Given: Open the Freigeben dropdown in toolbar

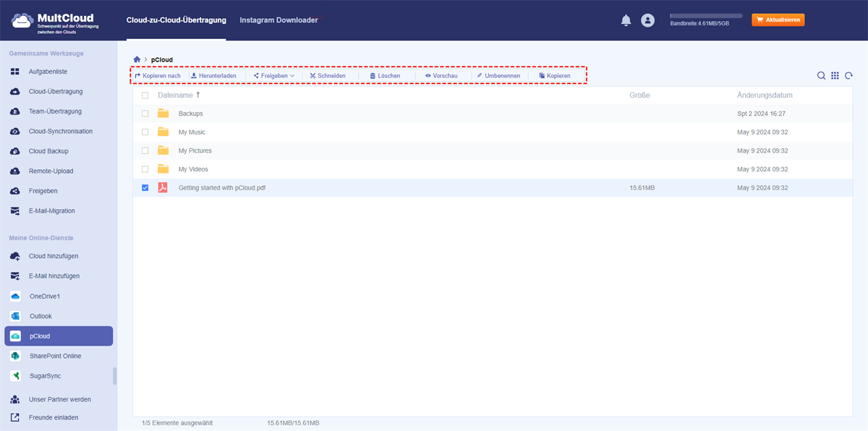Looking at the screenshot, I should click(x=274, y=75).
